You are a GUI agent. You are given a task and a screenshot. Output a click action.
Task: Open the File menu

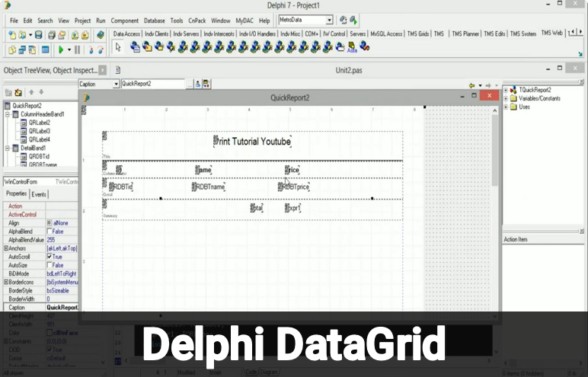click(14, 21)
